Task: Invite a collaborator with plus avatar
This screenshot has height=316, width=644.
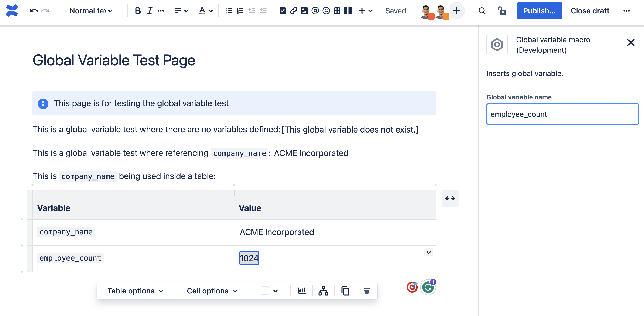Action: click(x=456, y=10)
